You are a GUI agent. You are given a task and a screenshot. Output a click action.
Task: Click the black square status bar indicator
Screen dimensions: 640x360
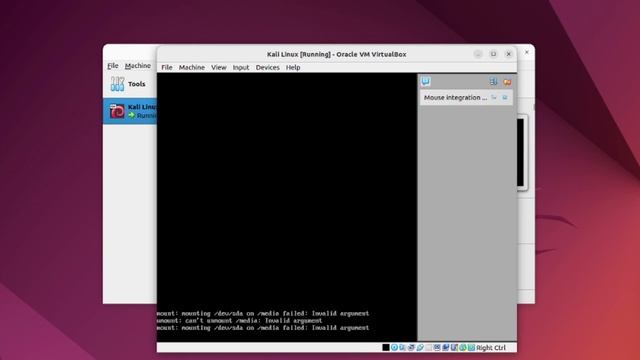(386, 347)
